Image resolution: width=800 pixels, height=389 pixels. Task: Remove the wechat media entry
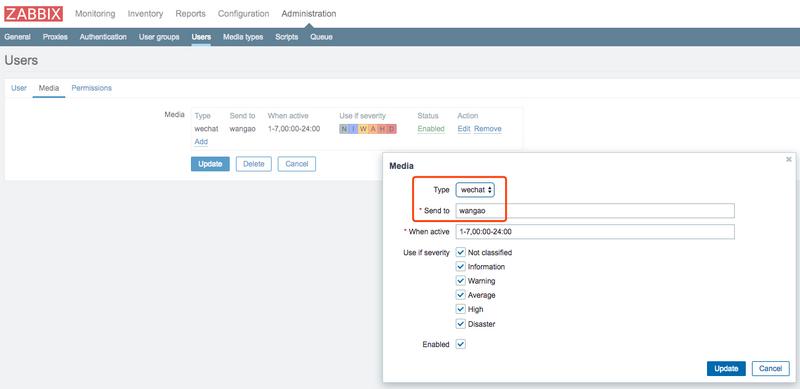[x=488, y=129]
